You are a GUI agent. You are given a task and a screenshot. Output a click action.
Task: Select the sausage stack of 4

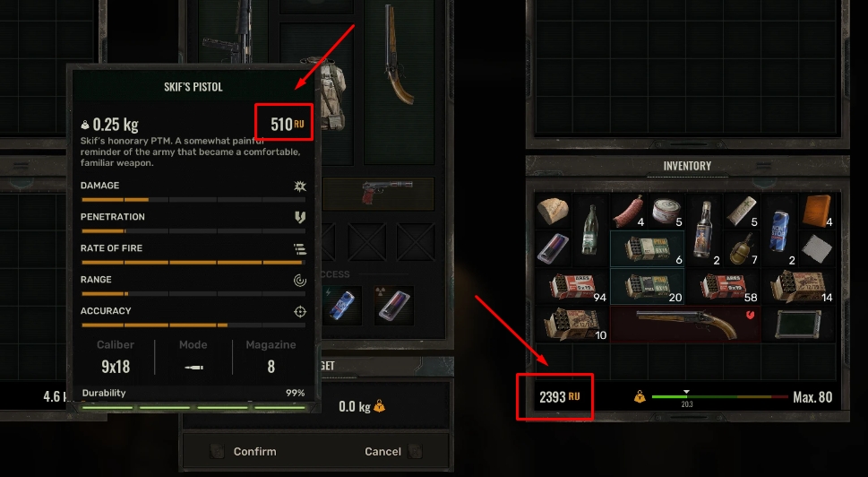coord(628,211)
